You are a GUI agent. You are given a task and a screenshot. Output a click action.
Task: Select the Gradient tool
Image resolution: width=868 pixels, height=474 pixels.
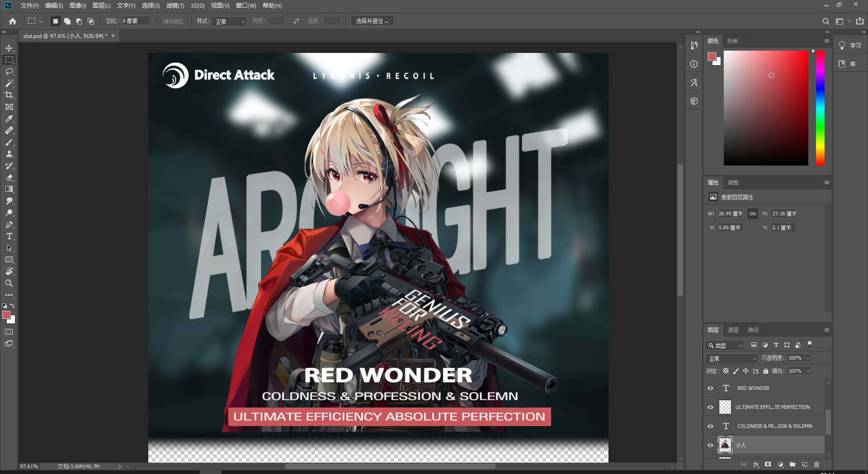point(9,189)
